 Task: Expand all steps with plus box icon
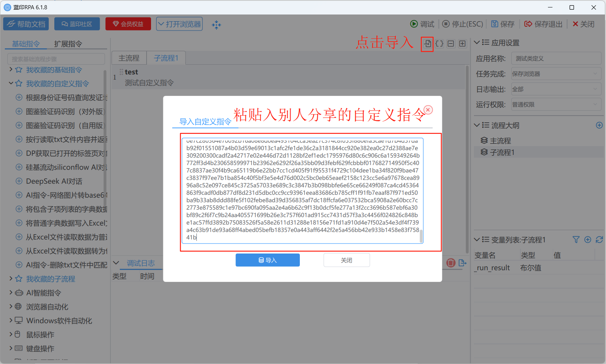pos(462,44)
